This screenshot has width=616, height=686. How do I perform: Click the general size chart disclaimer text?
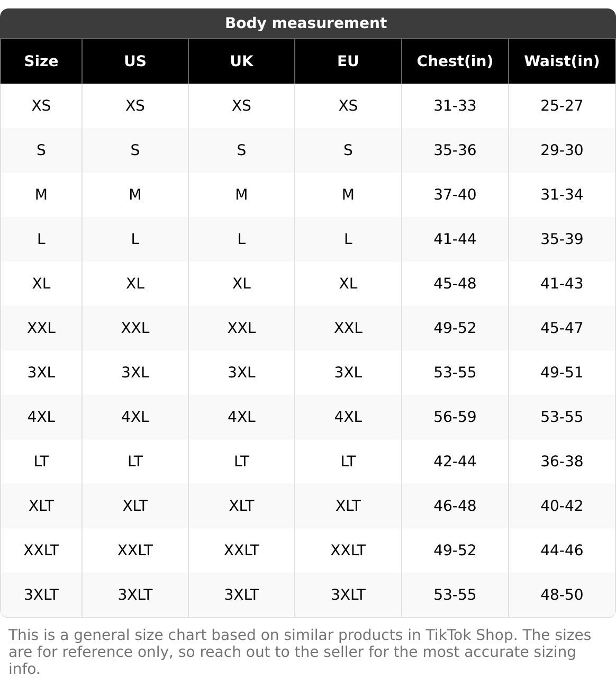300,652
